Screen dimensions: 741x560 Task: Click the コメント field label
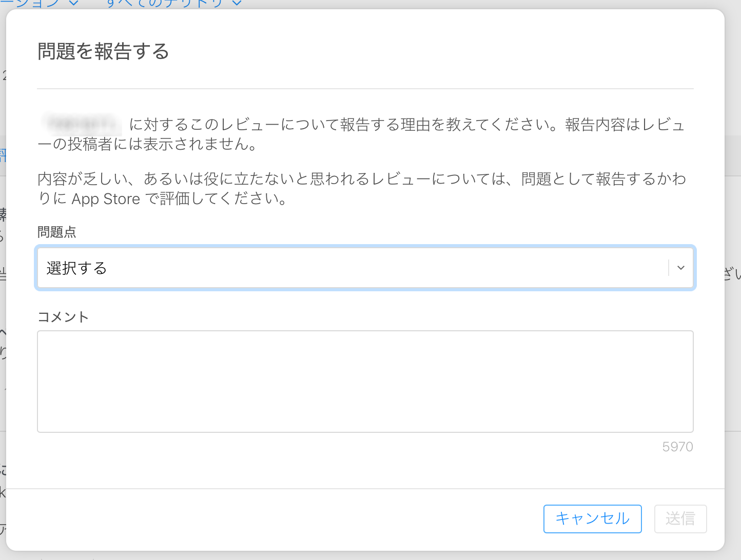[63, 317]
